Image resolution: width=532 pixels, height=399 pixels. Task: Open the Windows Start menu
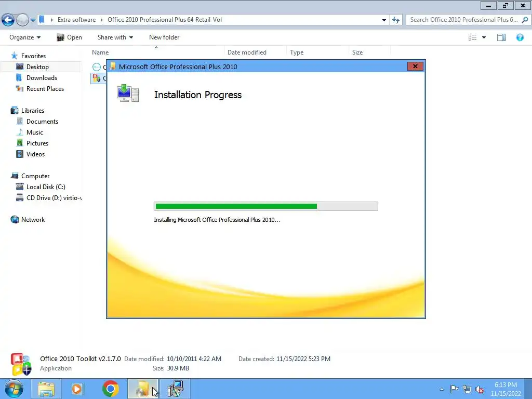(14, 389)
